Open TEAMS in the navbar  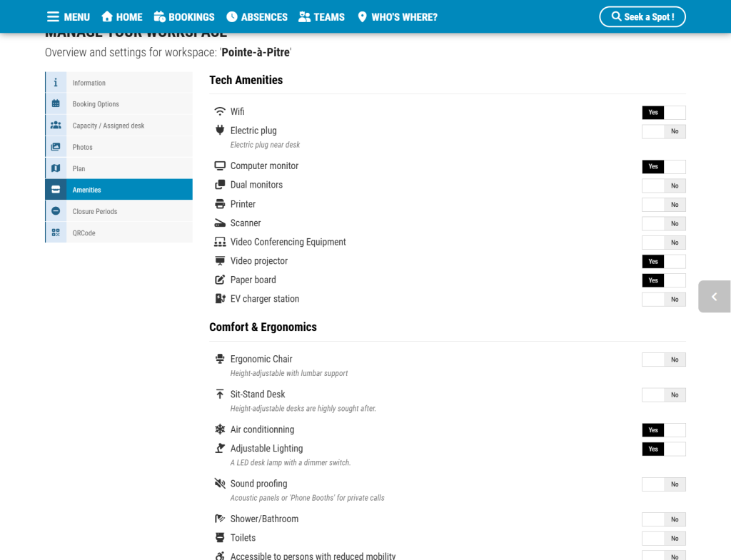(322, 17)
